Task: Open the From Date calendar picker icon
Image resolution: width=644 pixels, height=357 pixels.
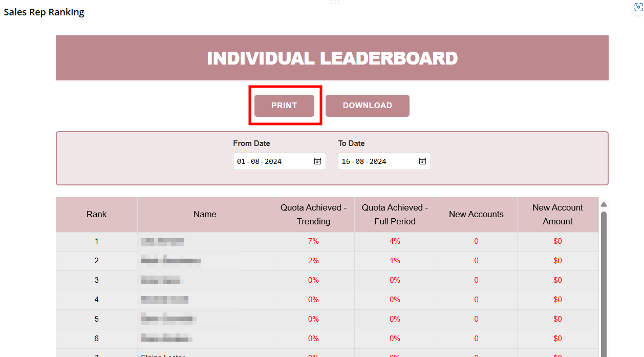Action: 317,161
